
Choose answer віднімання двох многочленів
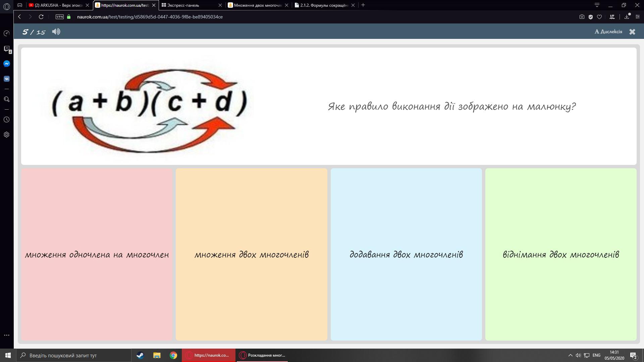coord(560,254)
